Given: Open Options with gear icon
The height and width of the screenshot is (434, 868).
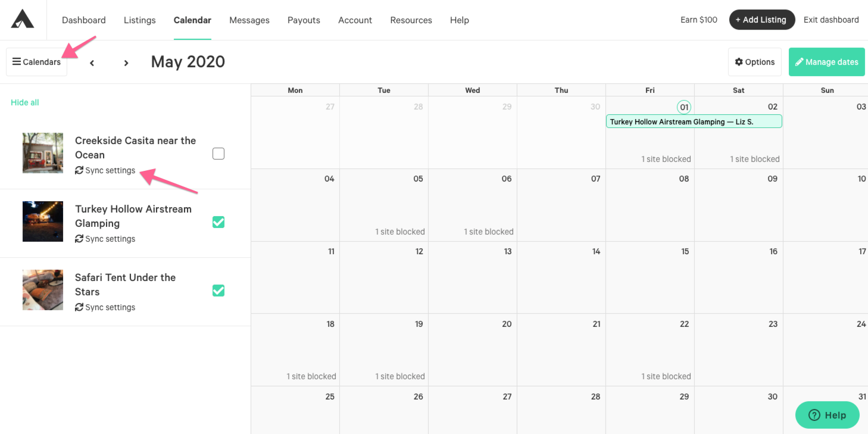Looking at the screenshot, I should pyautogui.click(x=754, y=62).
